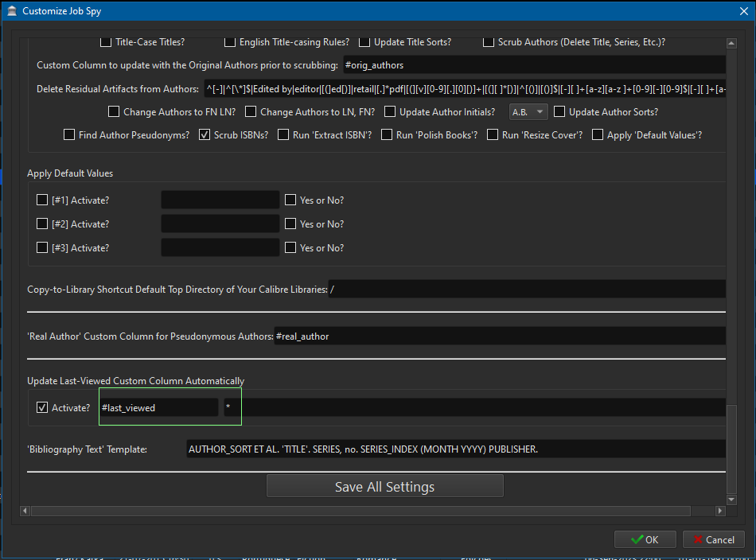Enable Run 'Polish Books' checkbox
The height and width of the screenshot is (560, 756).
click(x=387, y=135)
